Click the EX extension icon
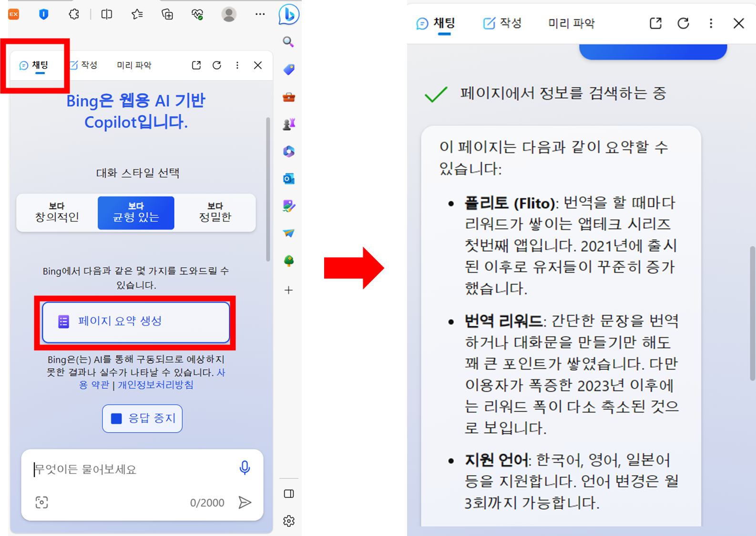 tap(14, 14)
